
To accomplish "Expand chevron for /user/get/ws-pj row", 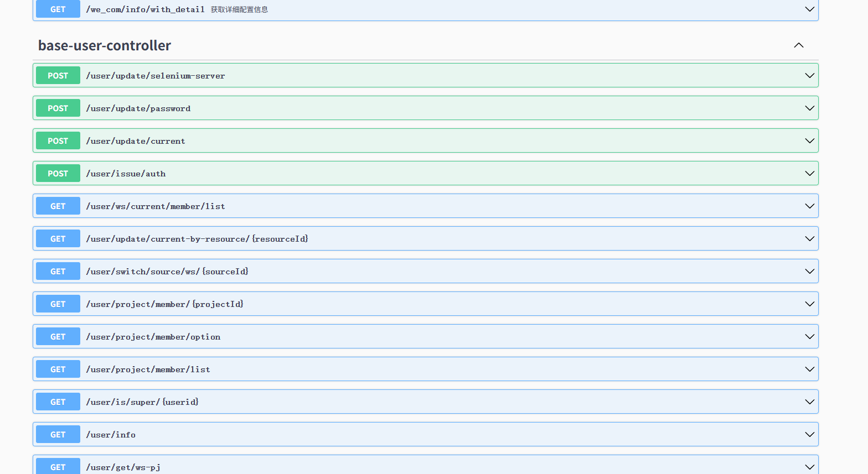I will [x=809, y=467].
